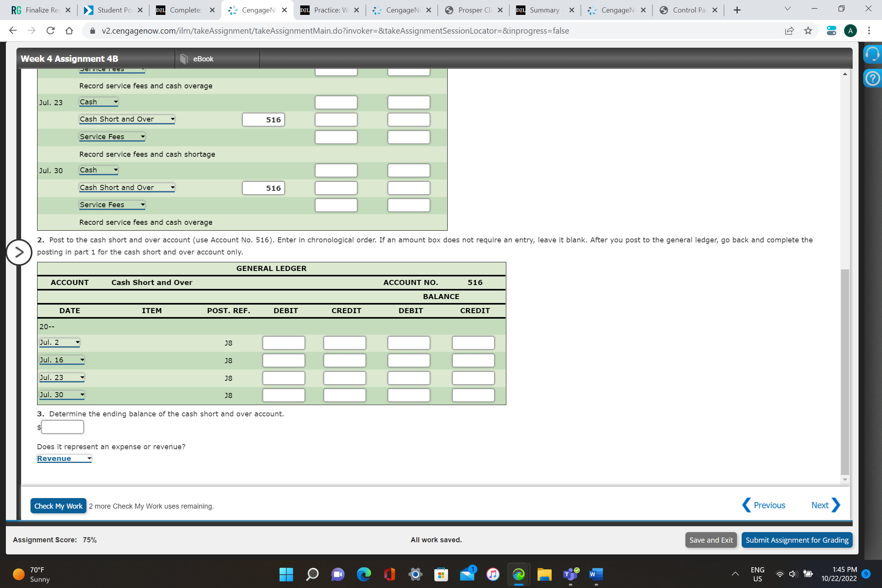Click the share icon in the address bar

point(789,30)
